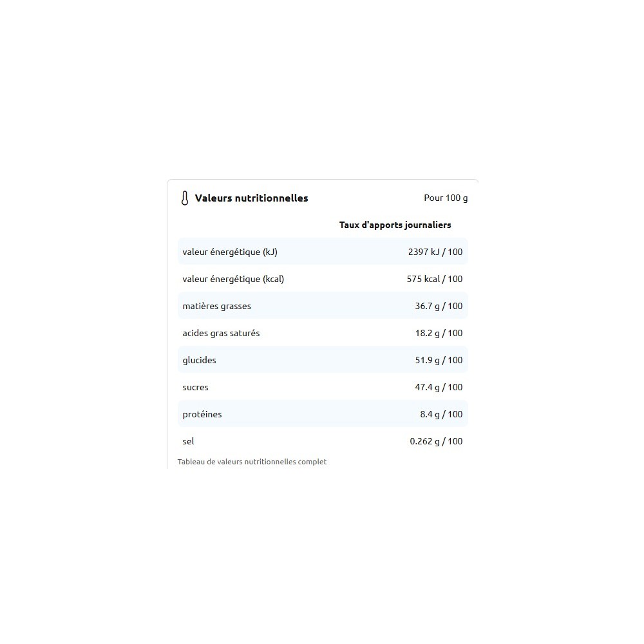This screenshot has height=644, width=644.
Task: Click the 51.9 g / 100 value
Action: [439, 360]
